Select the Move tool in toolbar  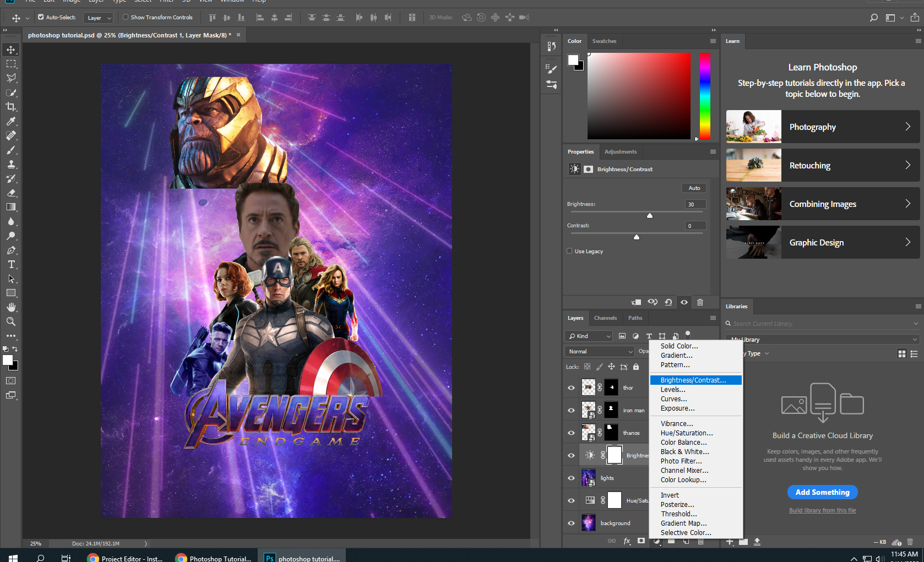click(x=11, y=50)
